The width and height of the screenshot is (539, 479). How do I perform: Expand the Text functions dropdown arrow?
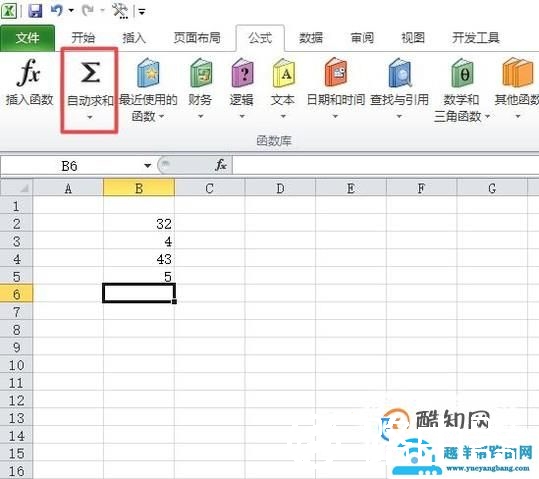coord(283,116)
